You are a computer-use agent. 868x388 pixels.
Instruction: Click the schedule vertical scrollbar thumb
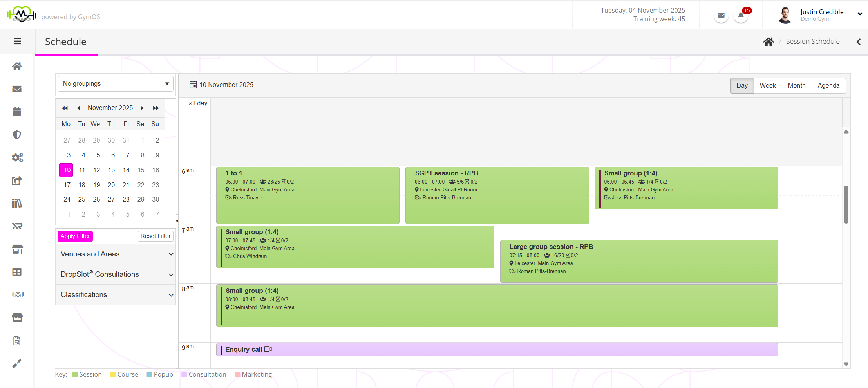pos(846,204)
